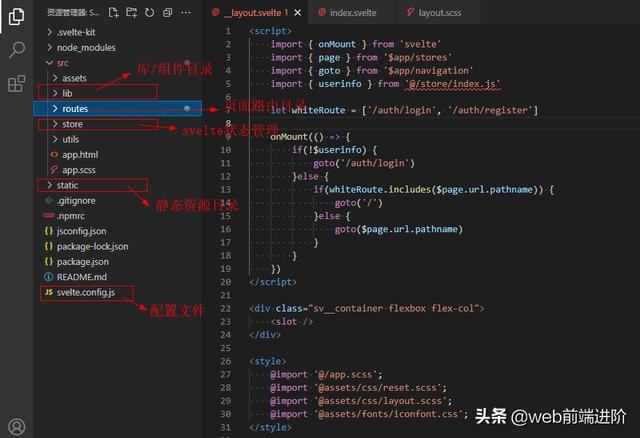Switch to the _layout.svelte tab
The width and height of the screenshot is (640, 438).
coord(256,13)
